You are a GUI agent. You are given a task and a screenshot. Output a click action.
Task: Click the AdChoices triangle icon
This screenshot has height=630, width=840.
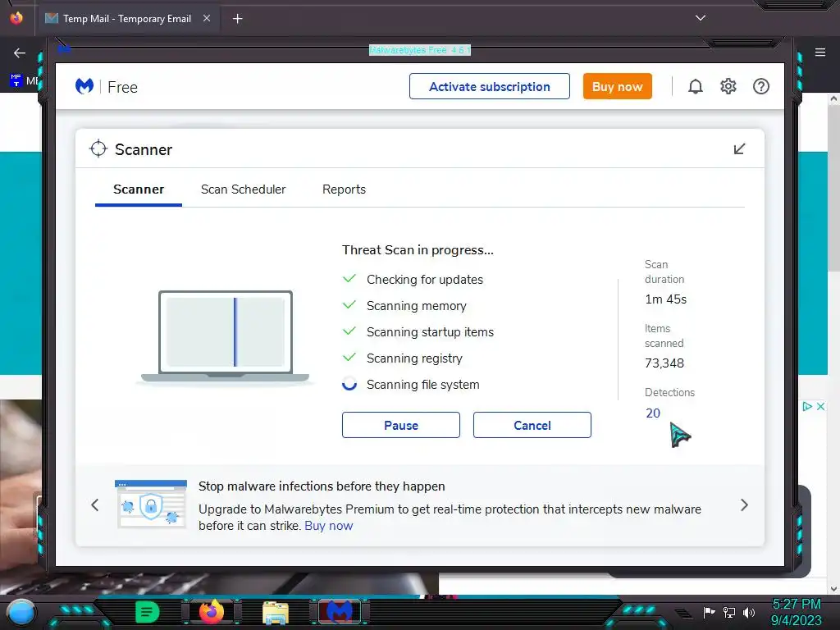click(x=807, y=407)
